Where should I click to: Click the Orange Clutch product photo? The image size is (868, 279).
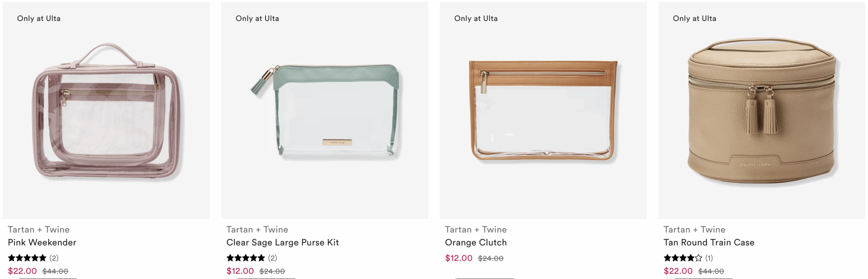[543, 112]
